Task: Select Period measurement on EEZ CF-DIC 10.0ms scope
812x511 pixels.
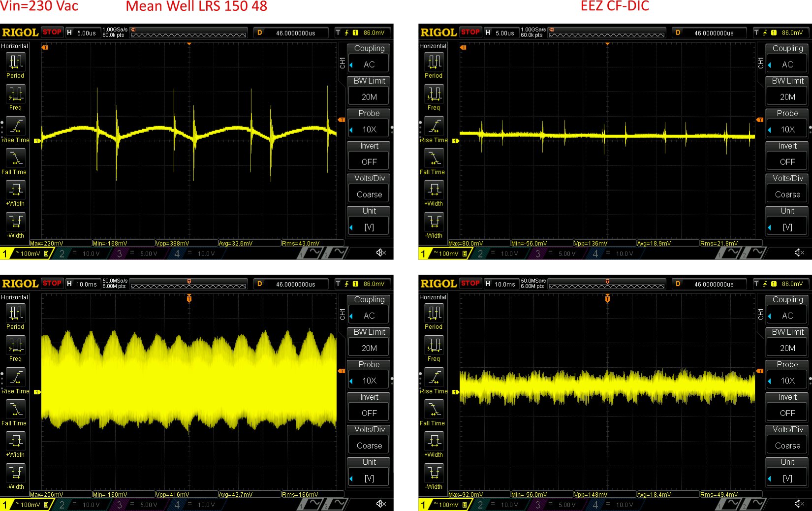Action: [x=434, y=314]
